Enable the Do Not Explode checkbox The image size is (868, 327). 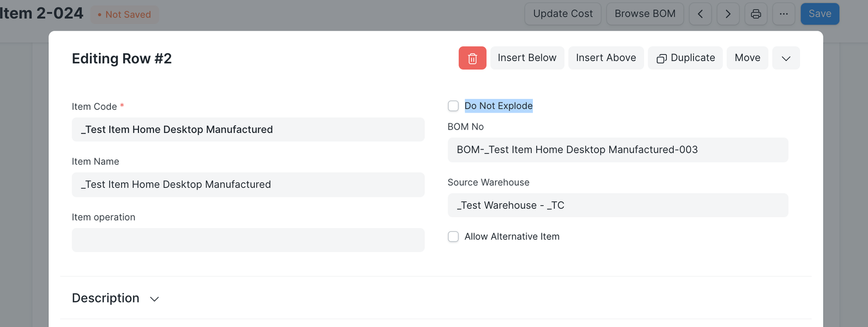453,106
